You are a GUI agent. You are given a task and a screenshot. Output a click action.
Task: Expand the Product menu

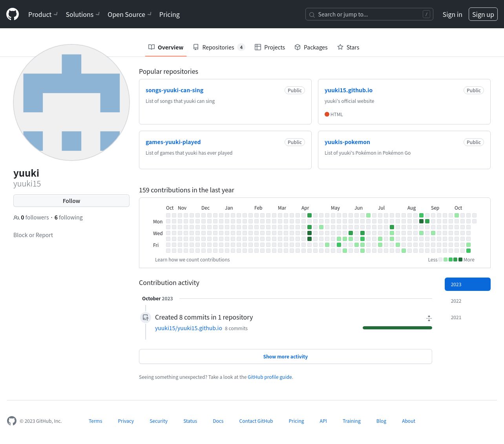[43, 15]
